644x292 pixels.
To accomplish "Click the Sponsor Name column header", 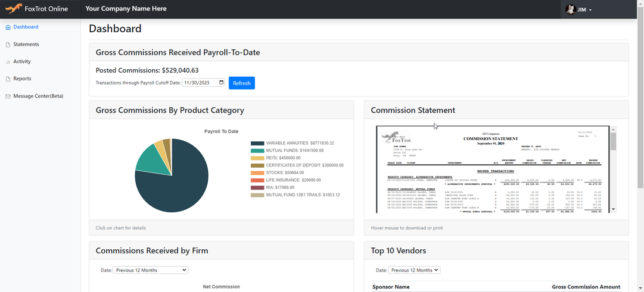I will pyautogui.click(x=391, y=287).
